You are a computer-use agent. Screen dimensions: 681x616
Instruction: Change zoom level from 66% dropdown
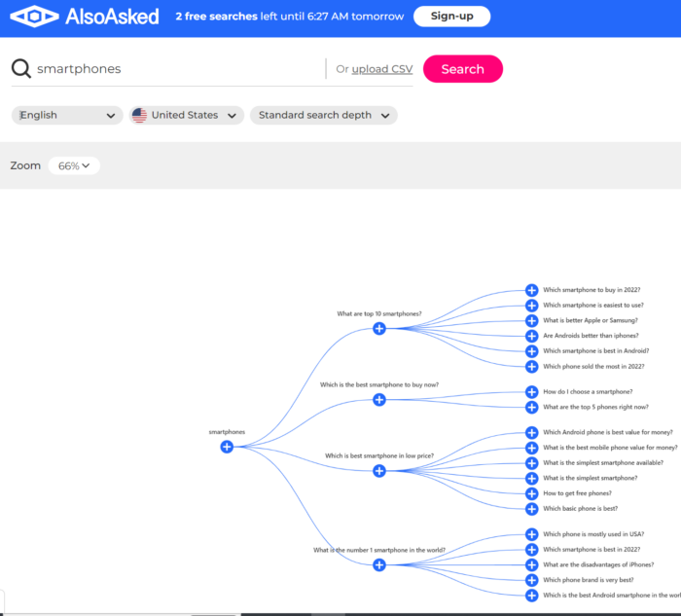[74, 166]
